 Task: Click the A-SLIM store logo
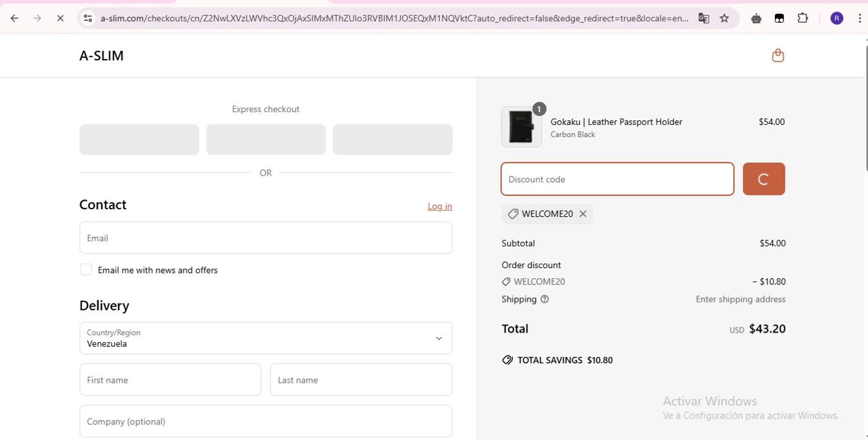[101, 56]
